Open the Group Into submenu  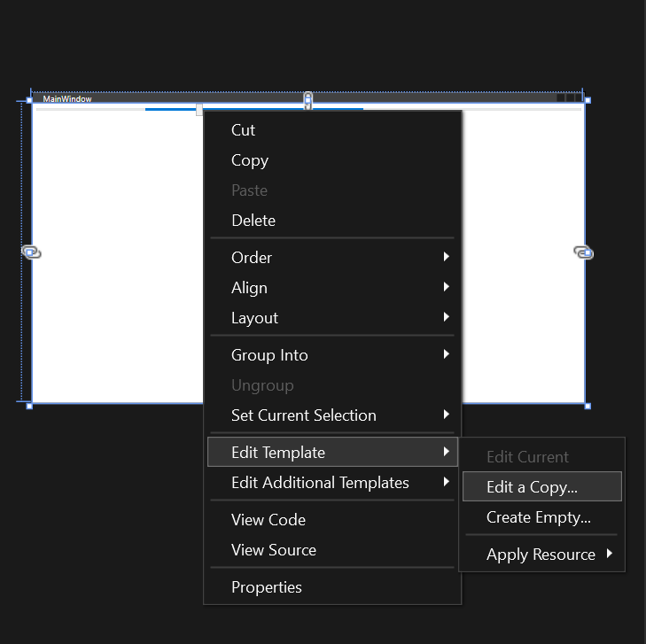[332, 355]
